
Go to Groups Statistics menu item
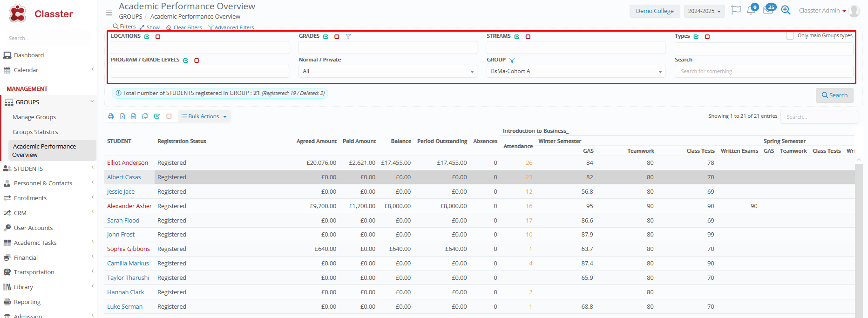pyautogui.click(x=35, y=132)
